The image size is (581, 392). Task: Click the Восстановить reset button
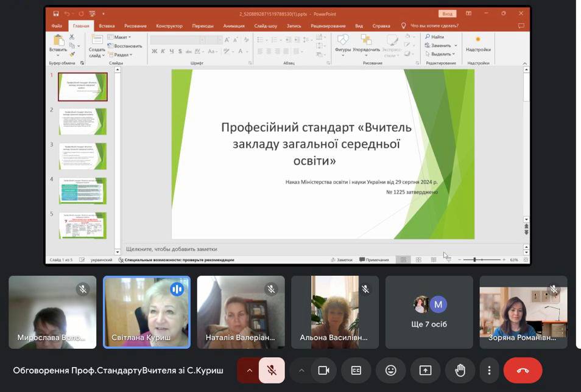point(125,46)
